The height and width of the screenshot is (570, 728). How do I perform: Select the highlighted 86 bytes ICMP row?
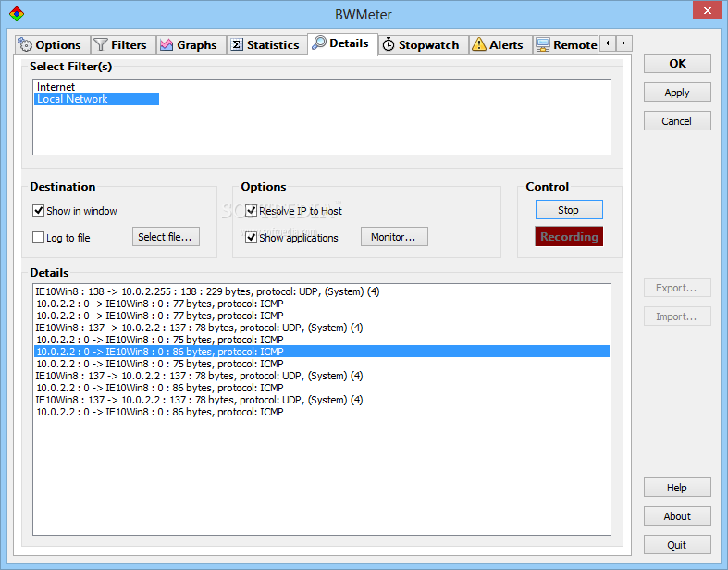(322, 352)
